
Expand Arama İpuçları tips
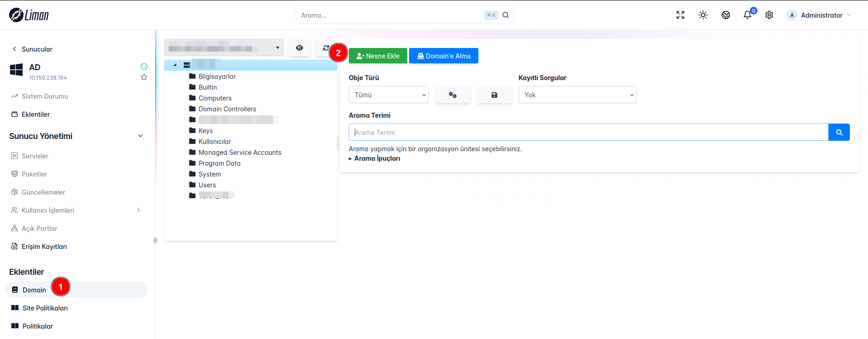375,158
